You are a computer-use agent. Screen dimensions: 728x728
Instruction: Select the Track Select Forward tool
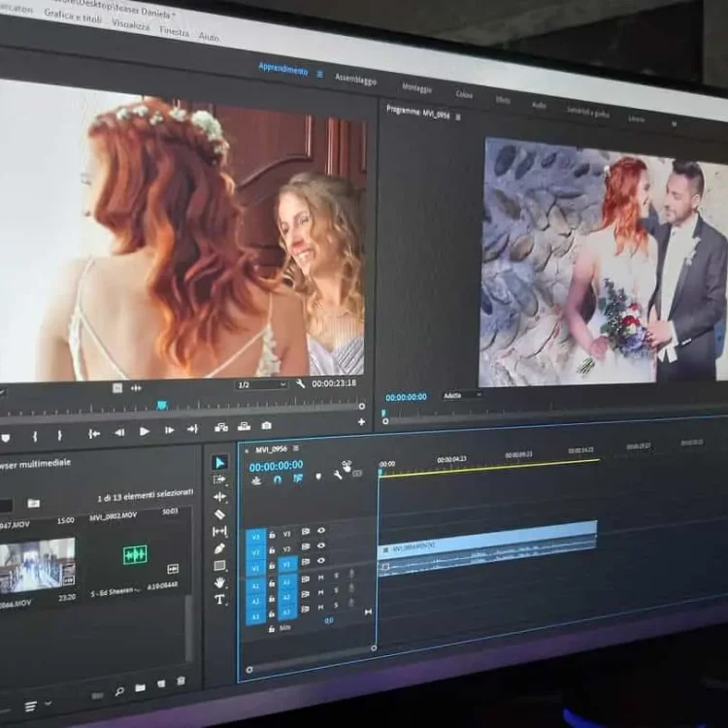pos(219,480)
